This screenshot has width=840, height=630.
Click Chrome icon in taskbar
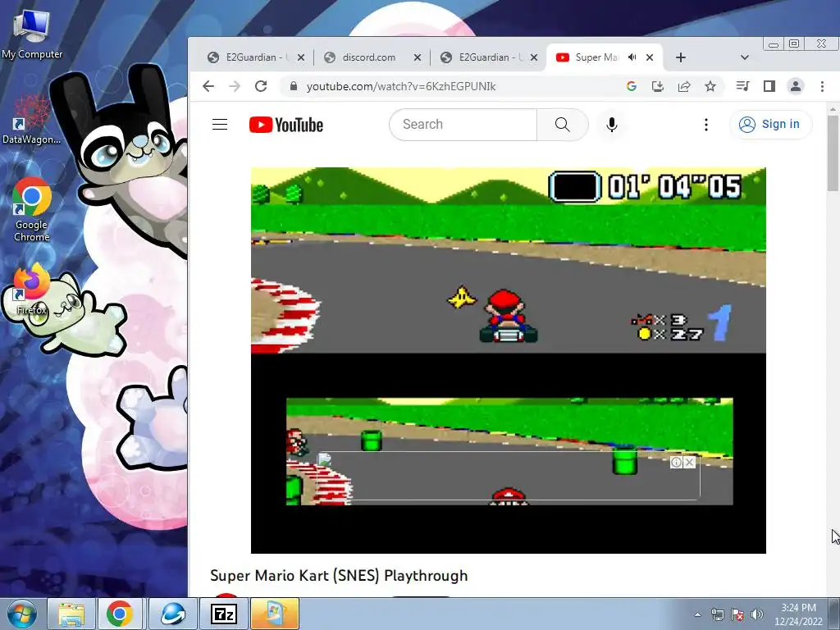120,614
